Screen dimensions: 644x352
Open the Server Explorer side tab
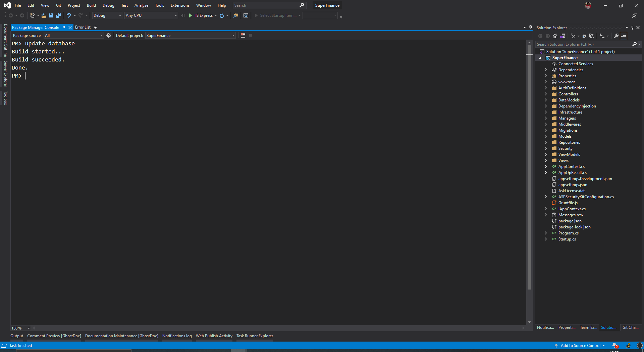(5, 74)
